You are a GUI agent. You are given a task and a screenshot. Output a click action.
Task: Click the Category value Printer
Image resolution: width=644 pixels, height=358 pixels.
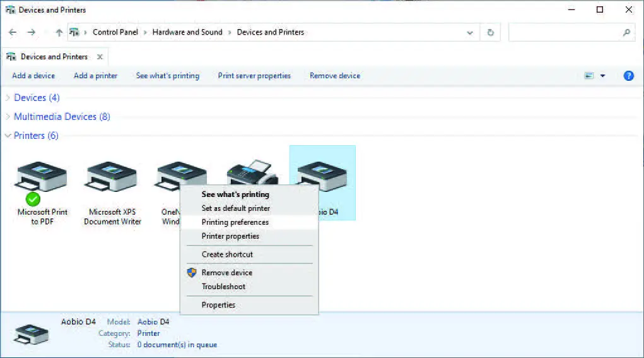pos(149,333)
